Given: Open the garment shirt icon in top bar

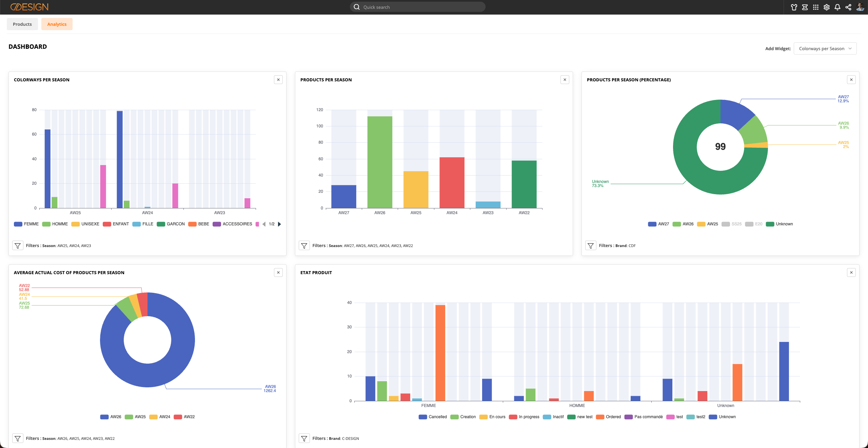Looking at the screenshot, I should point(794,7).
